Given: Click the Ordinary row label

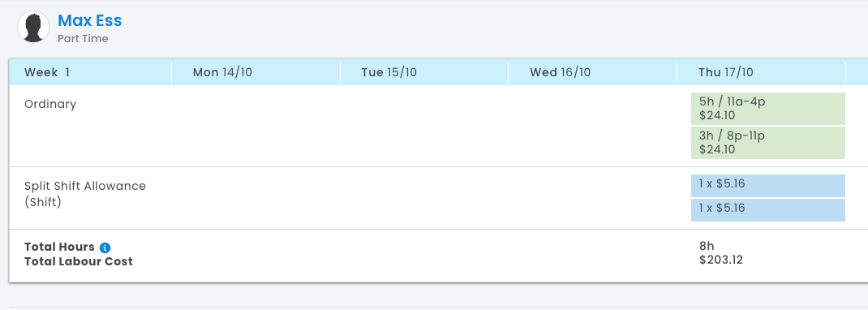Looking at the screenshot, I should click(50, 104).
